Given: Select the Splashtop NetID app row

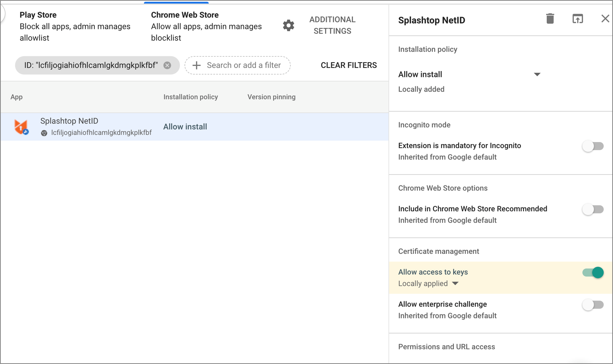Looking at the screenshot, I should click(x=195, y=127).
